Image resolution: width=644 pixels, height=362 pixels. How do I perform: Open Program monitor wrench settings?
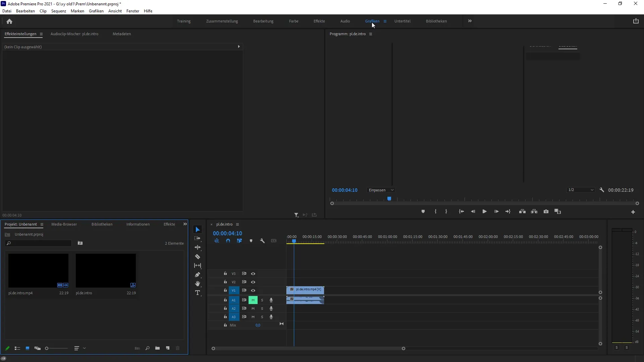[602, 190]
